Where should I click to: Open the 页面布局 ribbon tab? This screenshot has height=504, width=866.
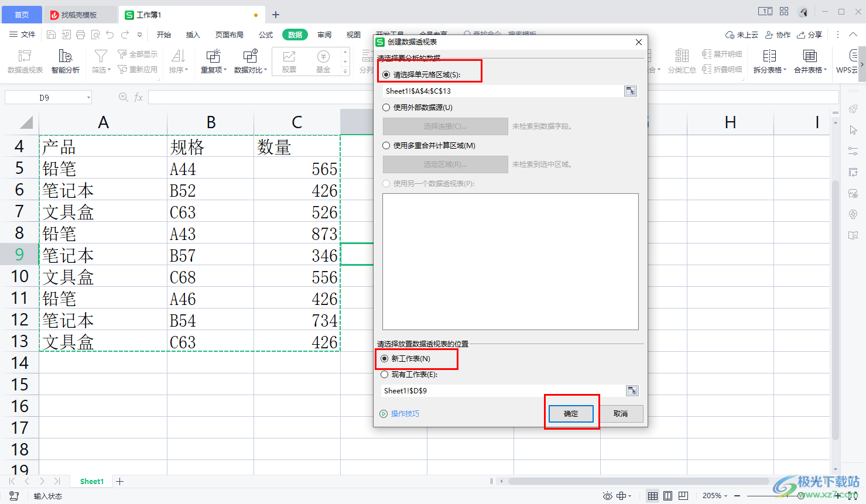pos(230,35)
